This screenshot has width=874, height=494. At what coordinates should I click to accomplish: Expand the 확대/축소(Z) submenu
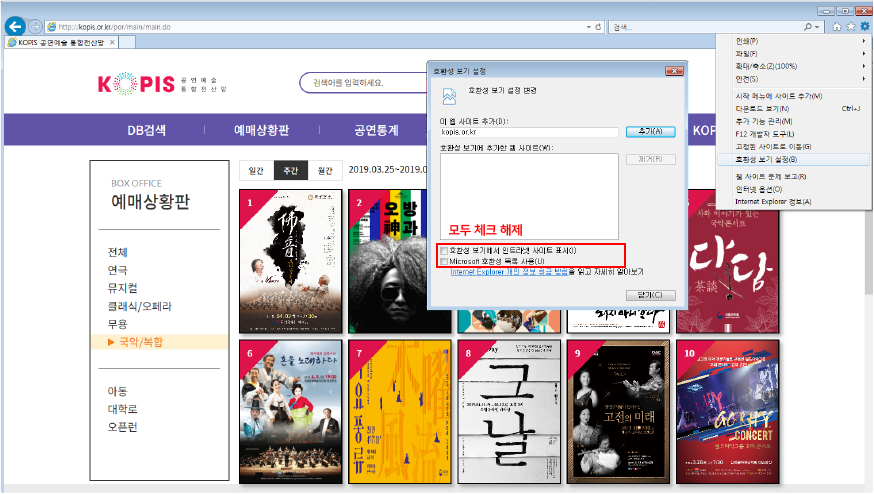click(794, 66)
